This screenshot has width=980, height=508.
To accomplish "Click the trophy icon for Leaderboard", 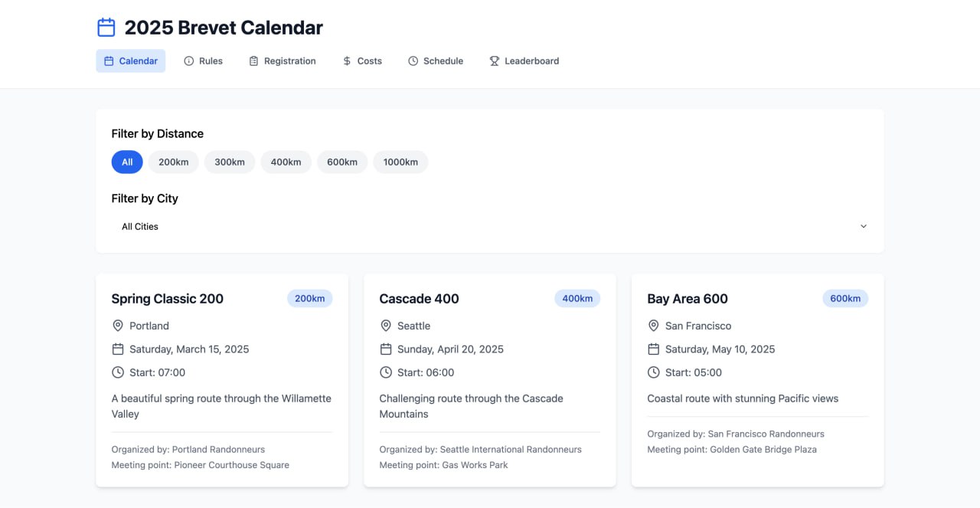I will 495,61.
